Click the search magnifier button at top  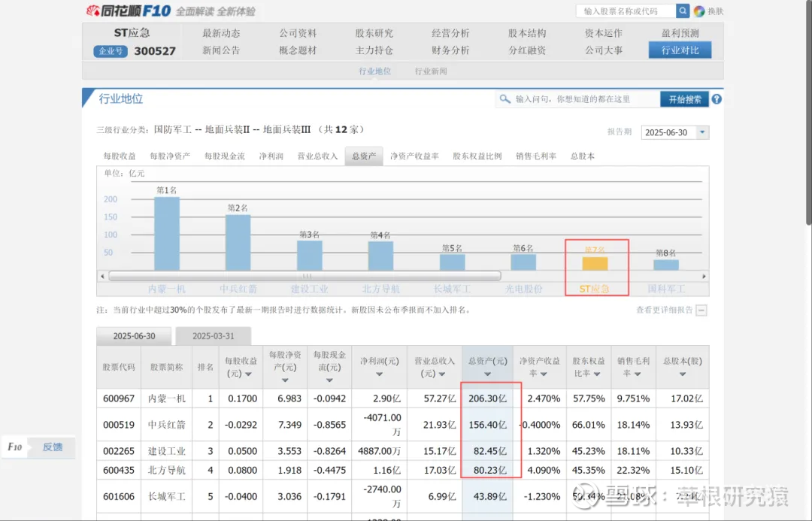(683, 11)
